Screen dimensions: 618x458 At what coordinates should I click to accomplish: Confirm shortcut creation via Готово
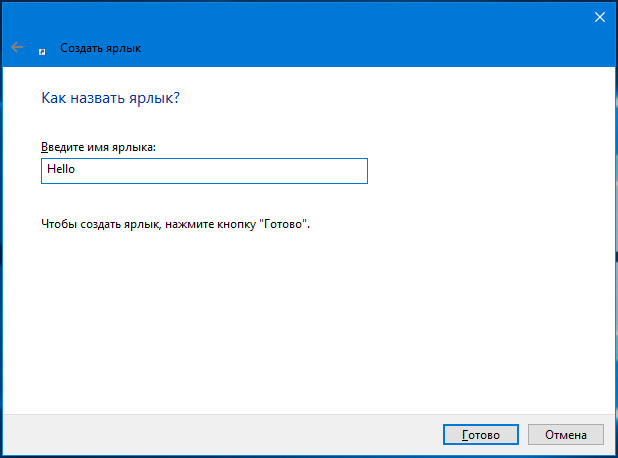(480, 434)
